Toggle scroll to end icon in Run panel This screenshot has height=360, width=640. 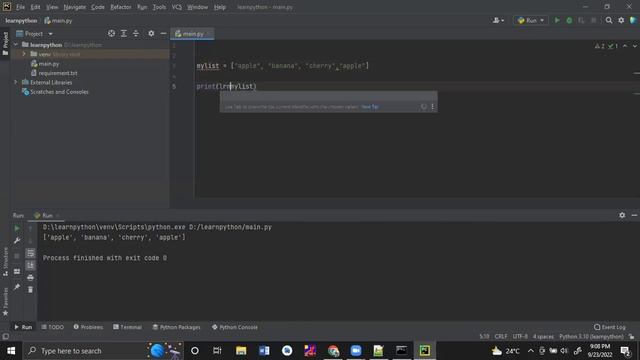coord(30,265)
